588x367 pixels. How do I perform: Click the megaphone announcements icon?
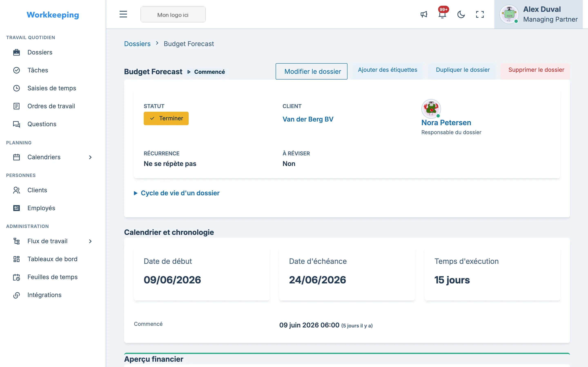point(424,14)
